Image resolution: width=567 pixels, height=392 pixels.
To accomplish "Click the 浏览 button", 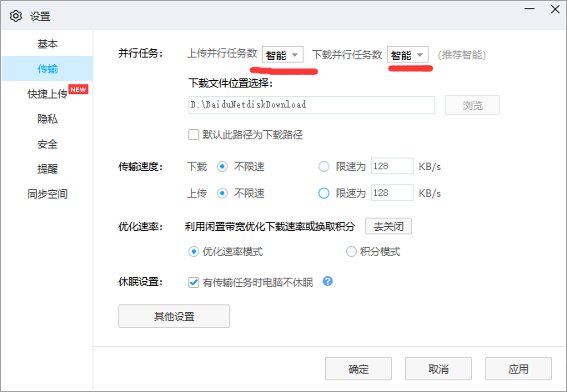I will pyautogui.click(x=473, y=105).
